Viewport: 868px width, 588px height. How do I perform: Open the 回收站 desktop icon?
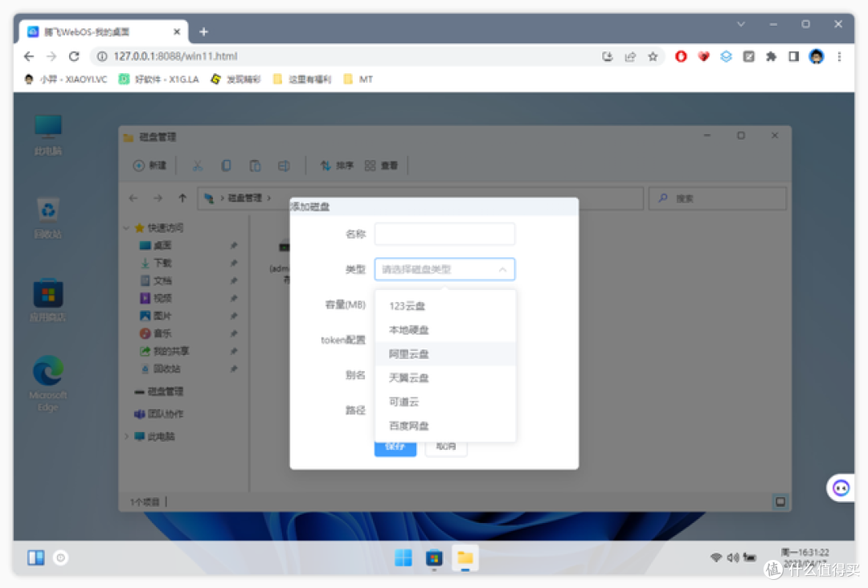pos(48,218)
